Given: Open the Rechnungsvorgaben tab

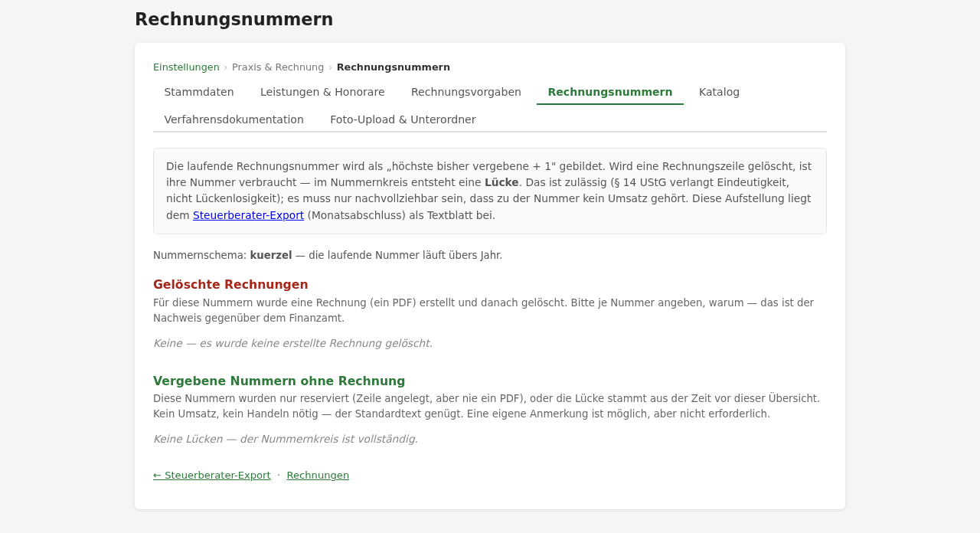Looking at the screenshot, I should 466,92.
